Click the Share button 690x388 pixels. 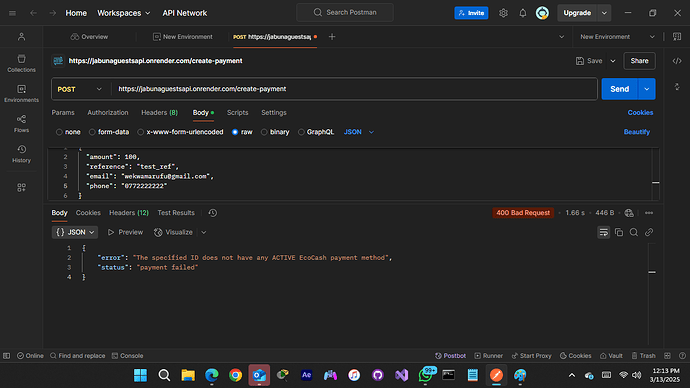tap(639, 61)
